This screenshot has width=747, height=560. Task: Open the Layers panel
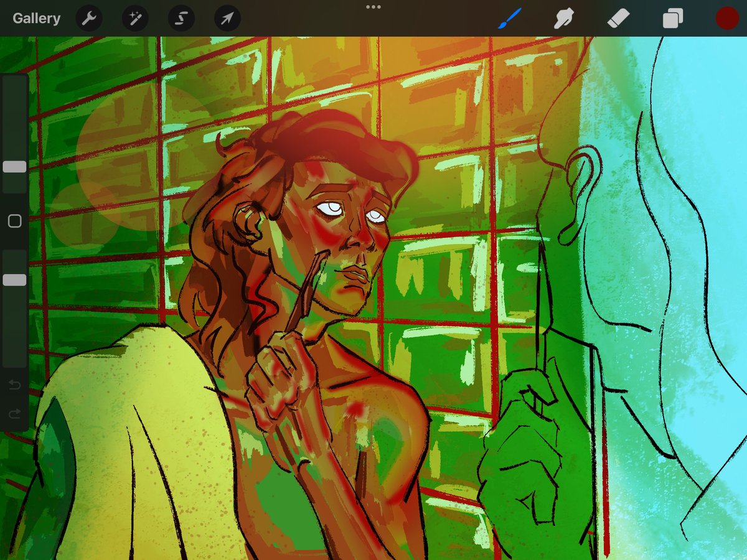pos(672,18)
